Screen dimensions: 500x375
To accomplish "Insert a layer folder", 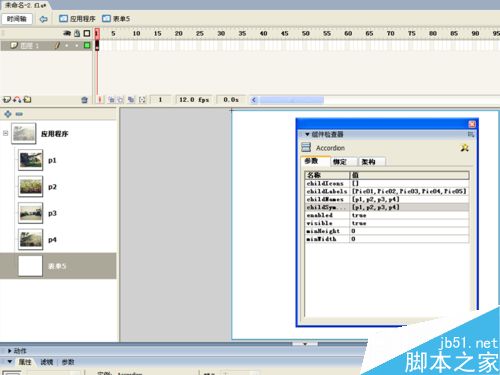I will 27,99.
